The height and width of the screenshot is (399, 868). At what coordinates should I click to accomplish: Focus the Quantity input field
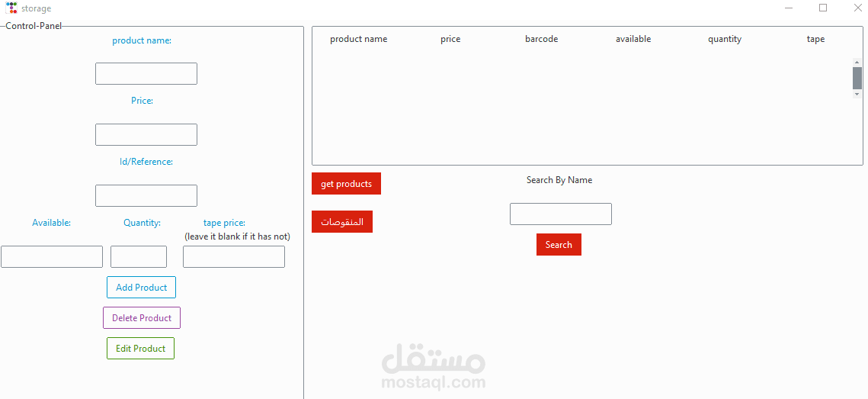(x=139, y=256)
